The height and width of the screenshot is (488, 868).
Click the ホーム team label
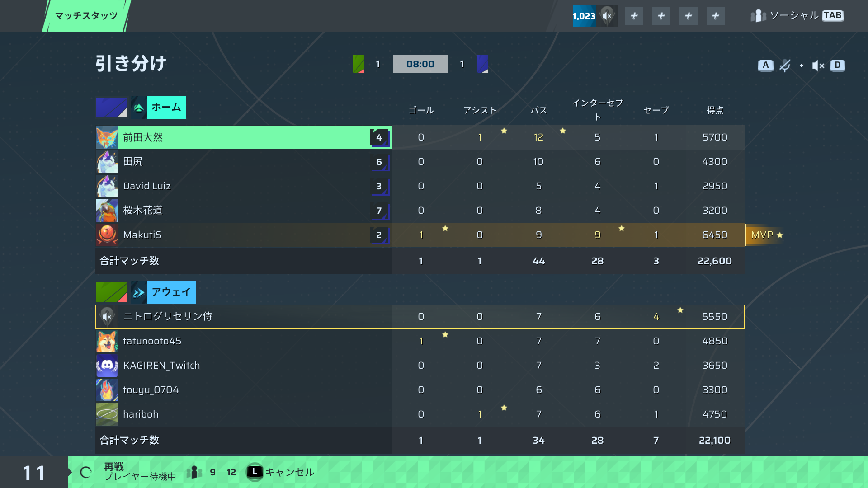pos(166,108)
